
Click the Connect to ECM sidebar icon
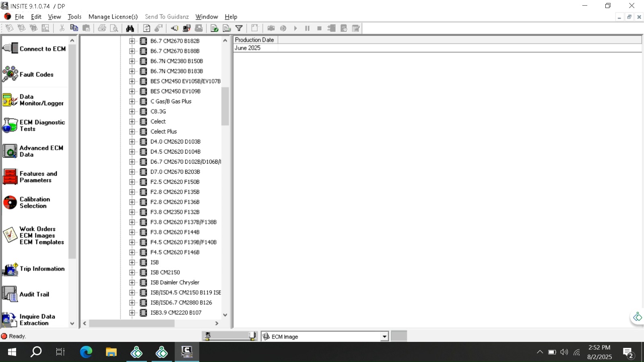[10, 49]
